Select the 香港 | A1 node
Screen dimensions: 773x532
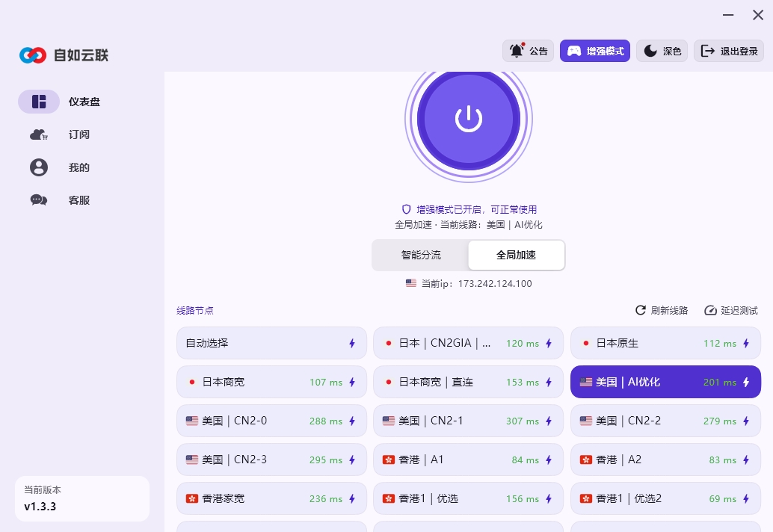click(x=468, y=460)
